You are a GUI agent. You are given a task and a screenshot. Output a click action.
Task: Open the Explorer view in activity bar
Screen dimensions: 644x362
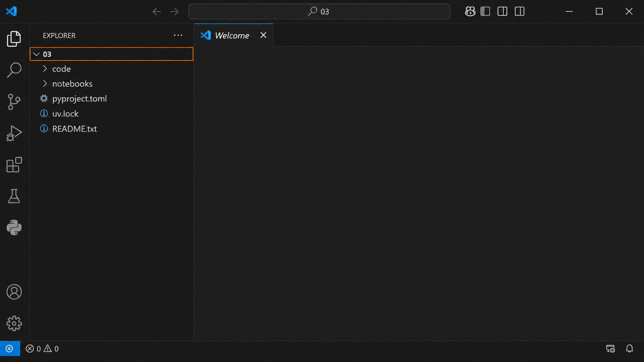click(x=14, y=39)
